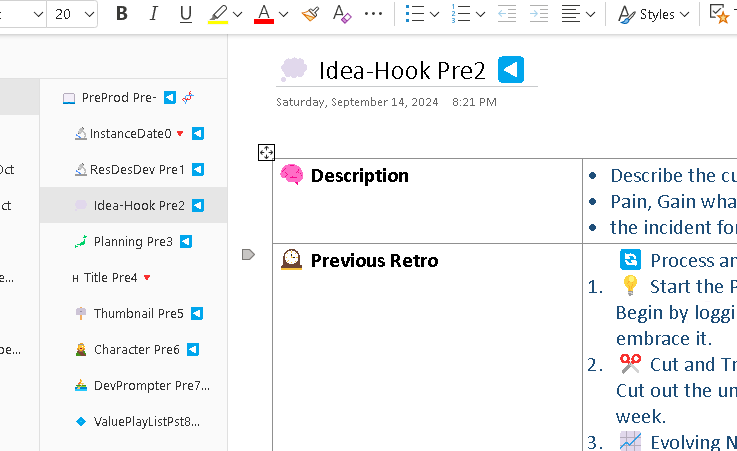Viewport: 737px width, 451px height.
Task: Select the Format Painter tool
Action: (311, 14)
